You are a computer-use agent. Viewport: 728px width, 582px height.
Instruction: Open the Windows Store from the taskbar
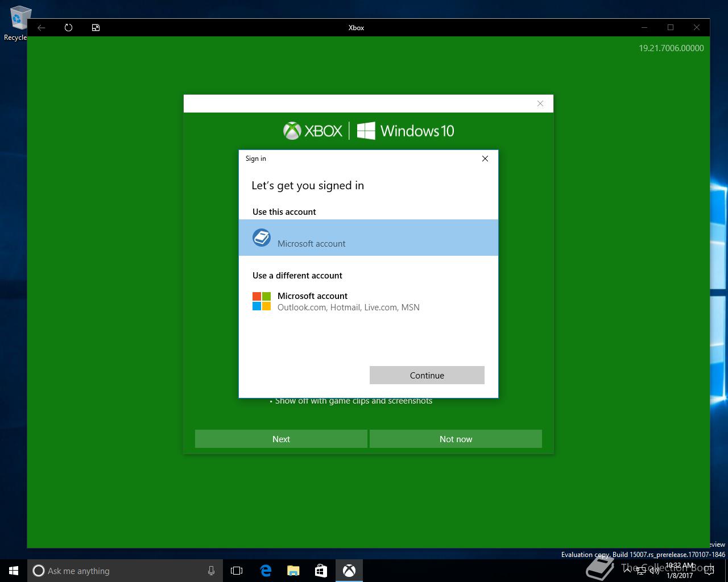[321, 571]
